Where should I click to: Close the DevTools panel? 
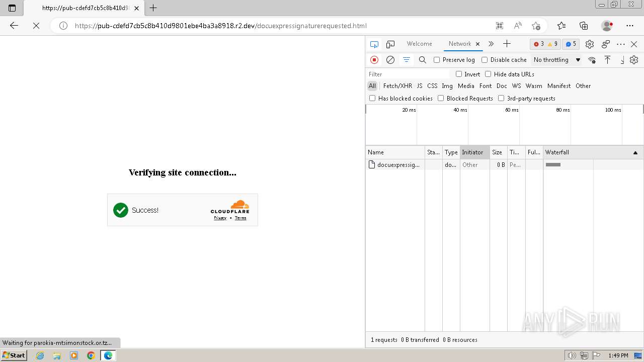pyautogui.click(x=634, y=44)
